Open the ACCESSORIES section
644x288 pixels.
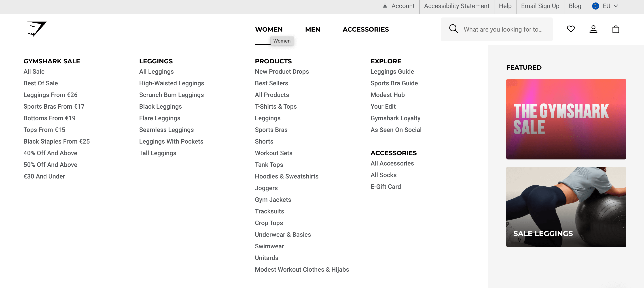[x=366, y=29]
